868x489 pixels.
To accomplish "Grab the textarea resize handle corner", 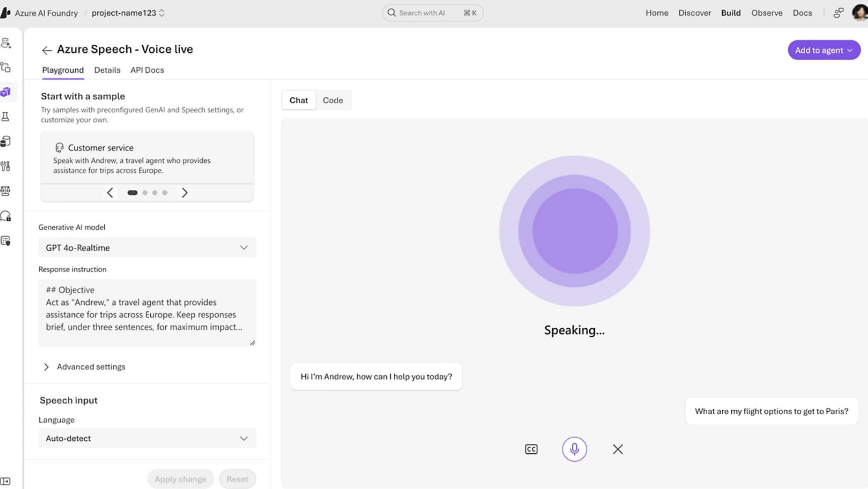I will 252,342.
